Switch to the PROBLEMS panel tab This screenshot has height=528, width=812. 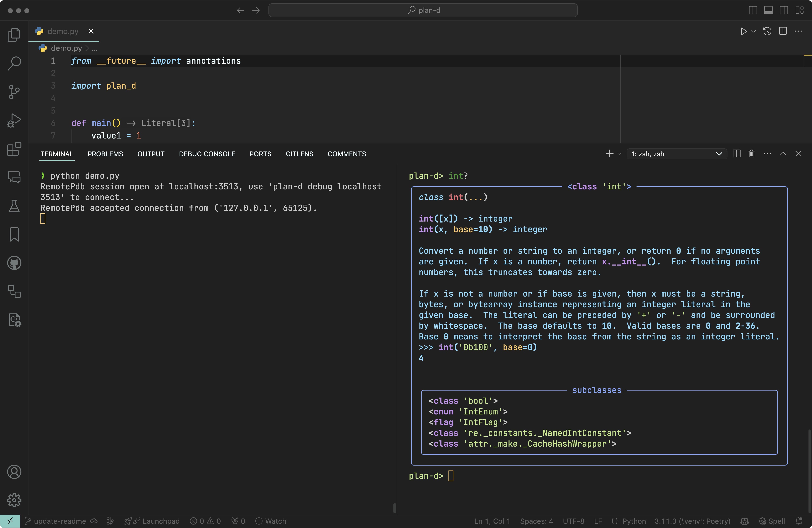[x=105, y=154]
